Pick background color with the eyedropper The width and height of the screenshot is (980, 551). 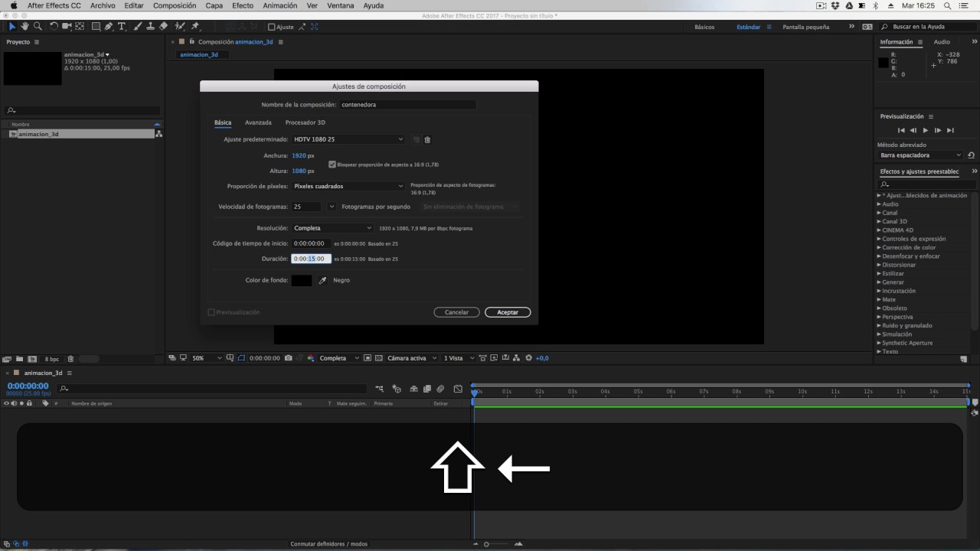(x=322, y=281)
